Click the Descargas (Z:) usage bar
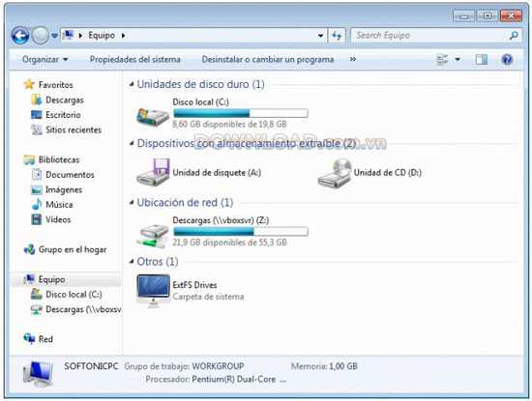Viewport: 532px width, 401px height. (x=241, y=232)
